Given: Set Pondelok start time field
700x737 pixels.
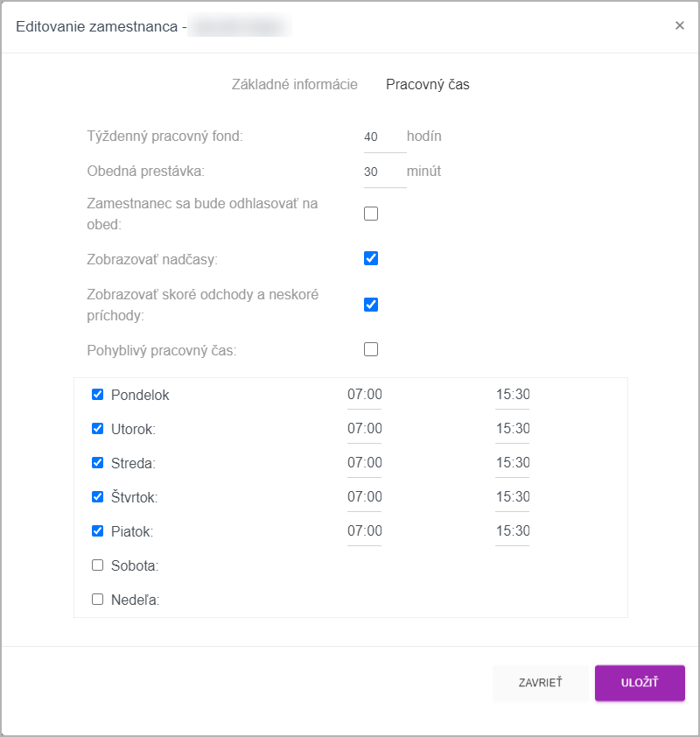Looking at the screenshot, I should (365, 395).
